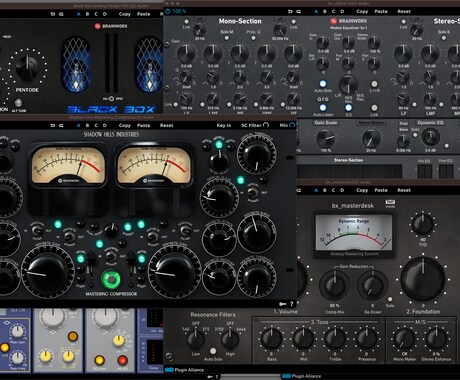Image resolution: width=460 pixels, height=380 pixels.
Task: Click the Mix mini knob in Shadow Hills
Action: pos(292,125)
